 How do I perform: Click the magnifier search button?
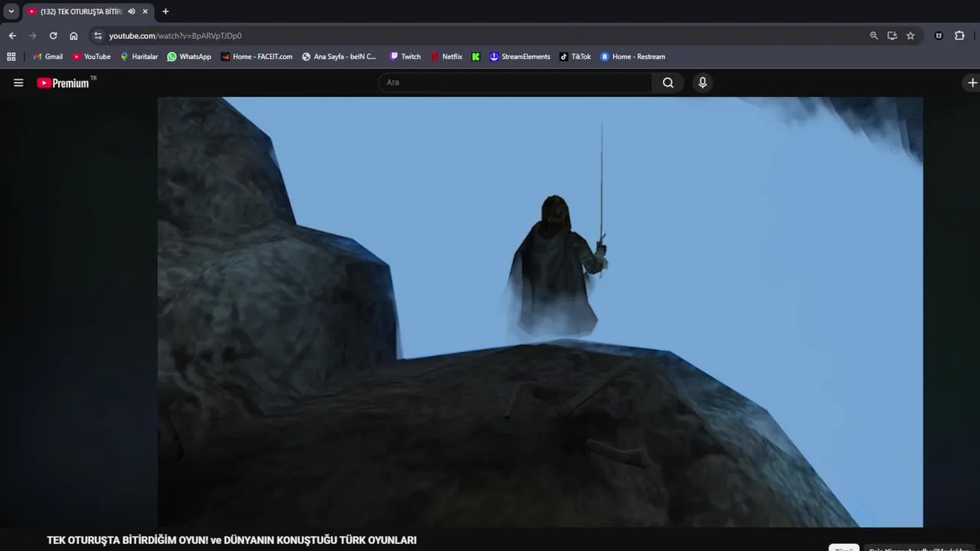pos(668,83)
